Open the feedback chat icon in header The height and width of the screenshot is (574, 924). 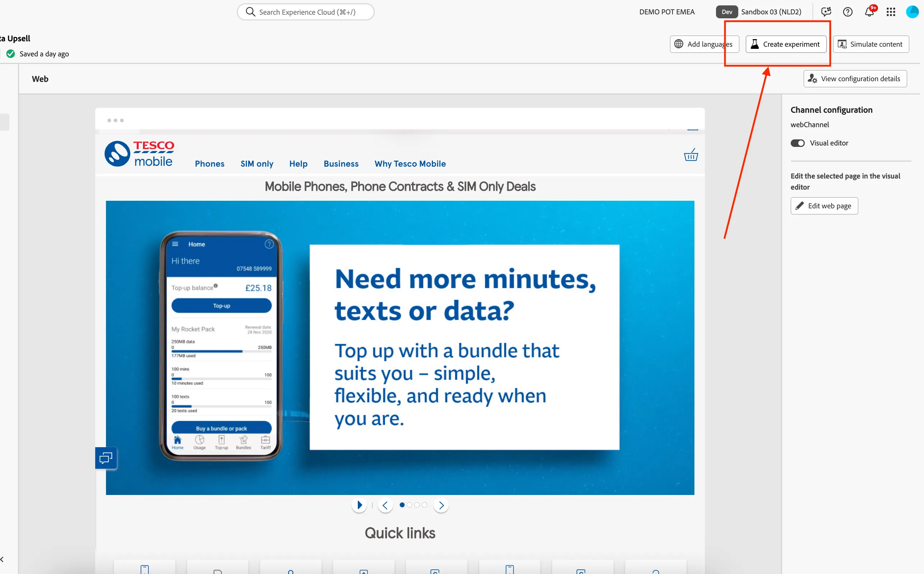tap(826, 12)
